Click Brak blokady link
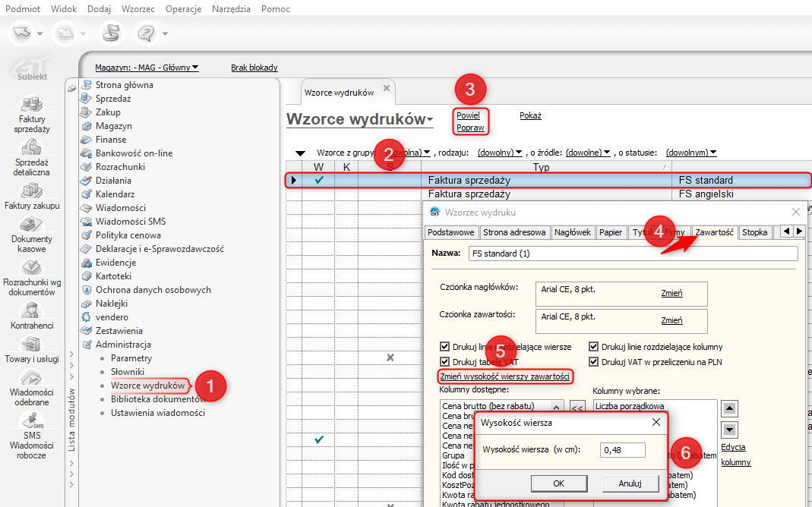 [254, 68]
